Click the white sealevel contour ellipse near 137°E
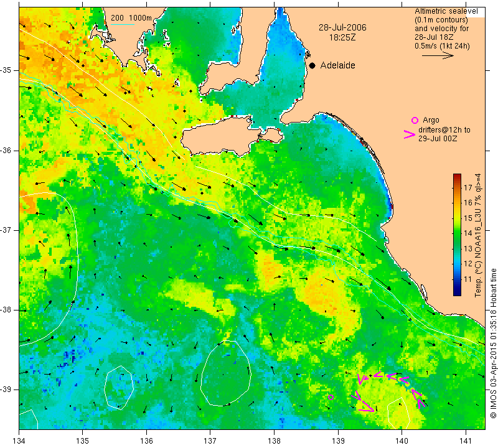Viewport: 498px width, 448px height. point(226,372)
